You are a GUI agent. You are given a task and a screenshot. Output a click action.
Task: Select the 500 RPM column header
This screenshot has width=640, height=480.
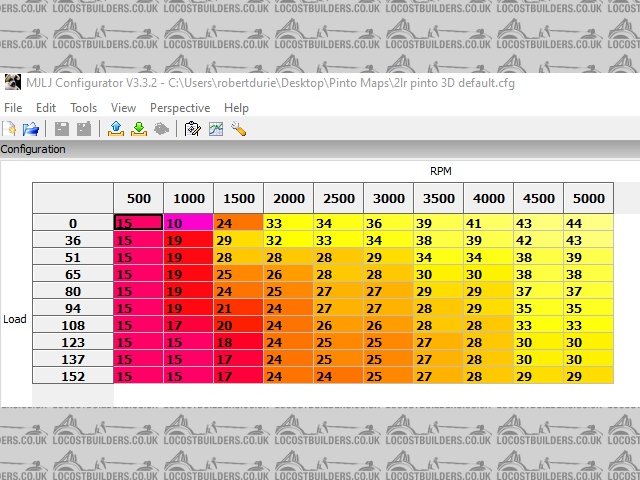click(138, 198)
